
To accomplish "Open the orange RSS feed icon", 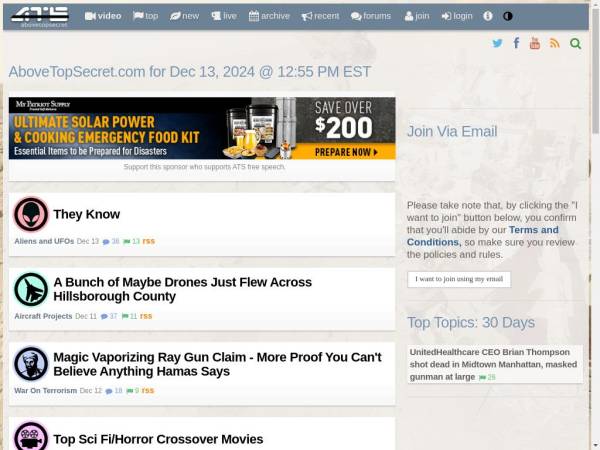I will (555, 43).
